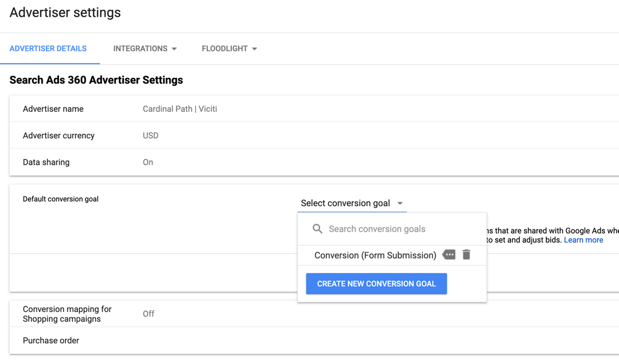The height and width of the screenshot is (364, 619).
Task: Click the dropdown arrow next to FLOODLIGHT
Action: coord(255,48)
